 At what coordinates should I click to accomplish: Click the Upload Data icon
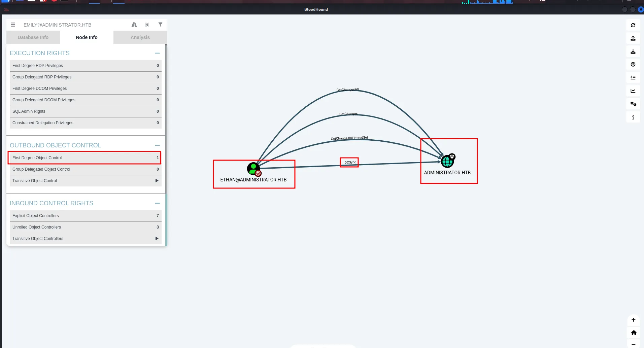(633, 65)
